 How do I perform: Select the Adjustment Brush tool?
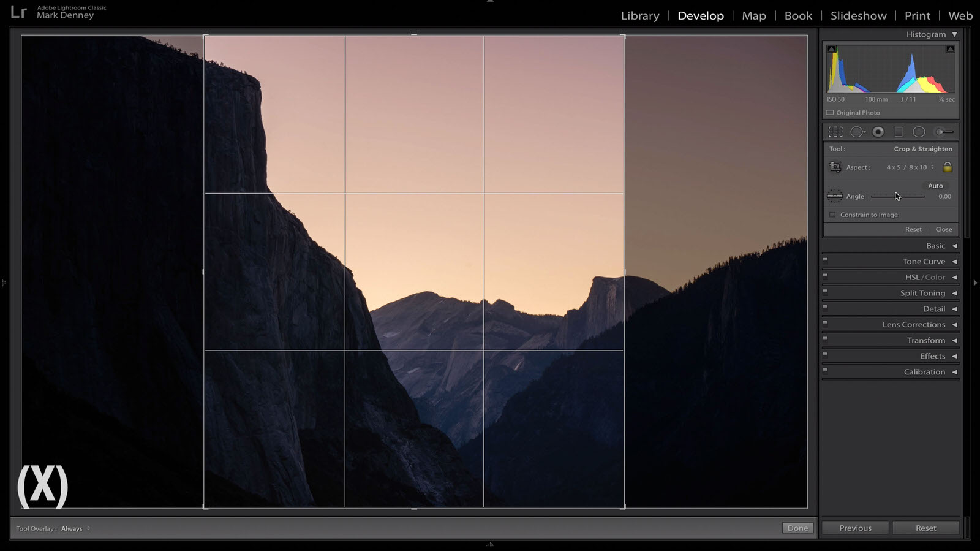tap(944, 132)
